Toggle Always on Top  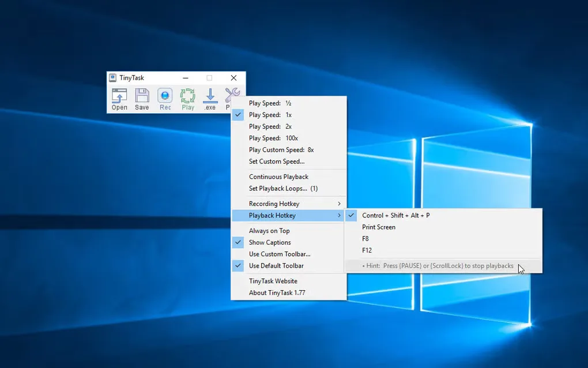click(x=288, y=231)
